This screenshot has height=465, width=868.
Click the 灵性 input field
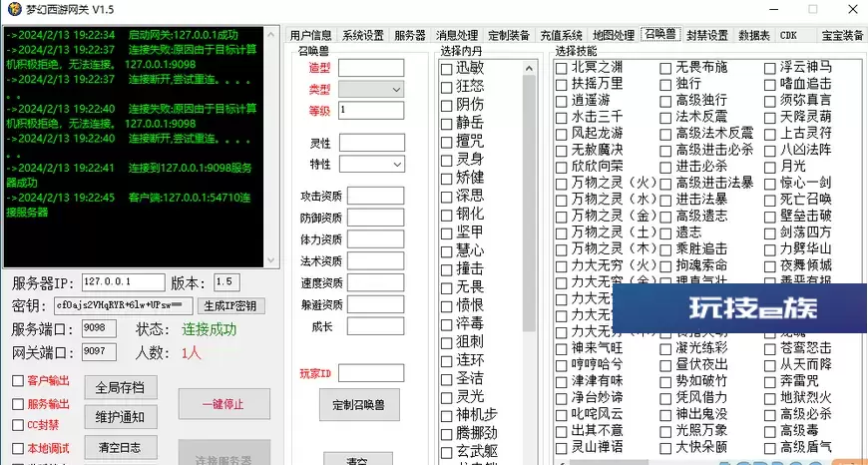pos(372,143)
